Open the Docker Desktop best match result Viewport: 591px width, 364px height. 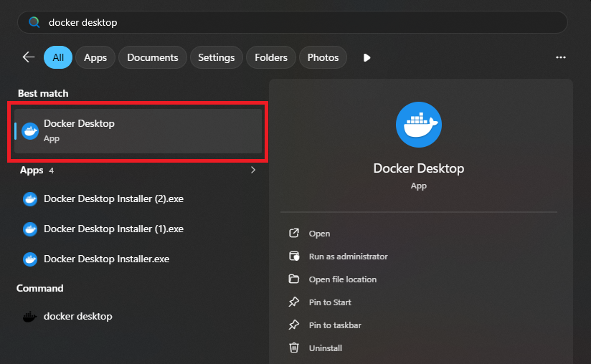(138, 131)
